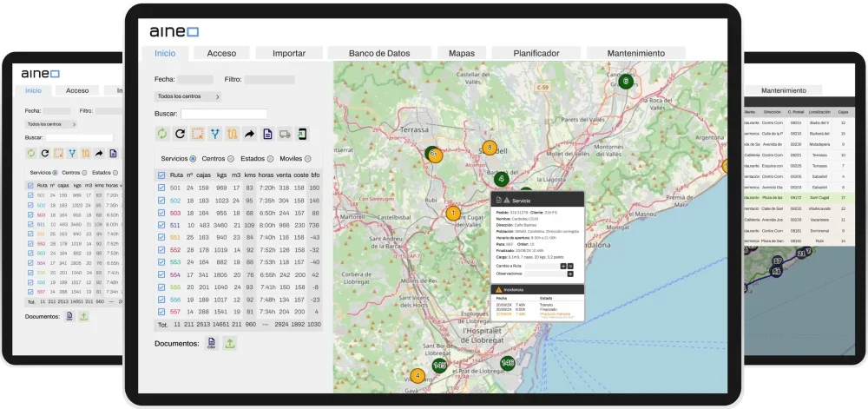Expand Todos los centros dropdown in left tablet
Viewport: 868px width, 409px height.
tap(51, 124)
